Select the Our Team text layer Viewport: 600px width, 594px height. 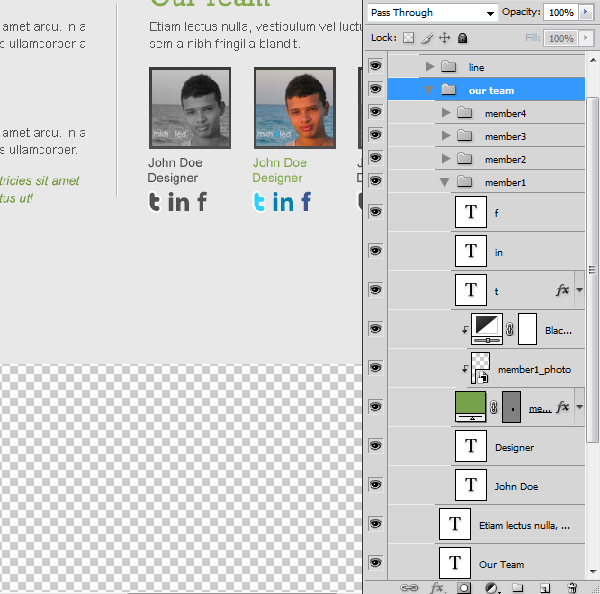coord(486,563)
